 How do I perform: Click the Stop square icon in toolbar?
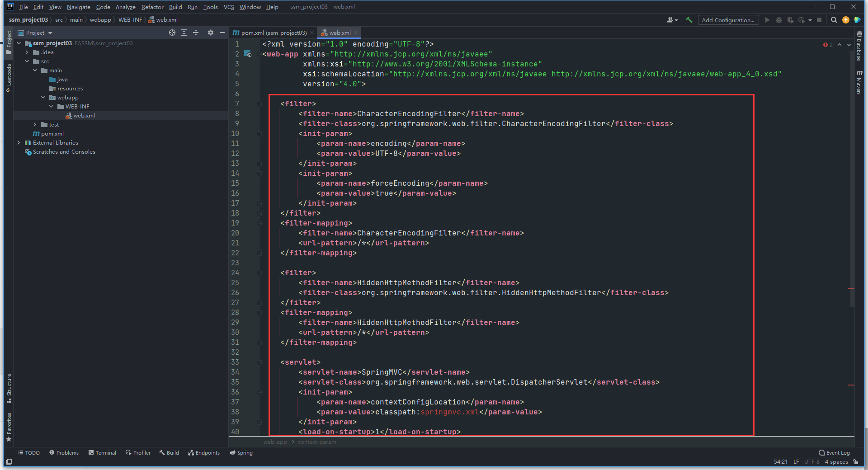point(819,20)
